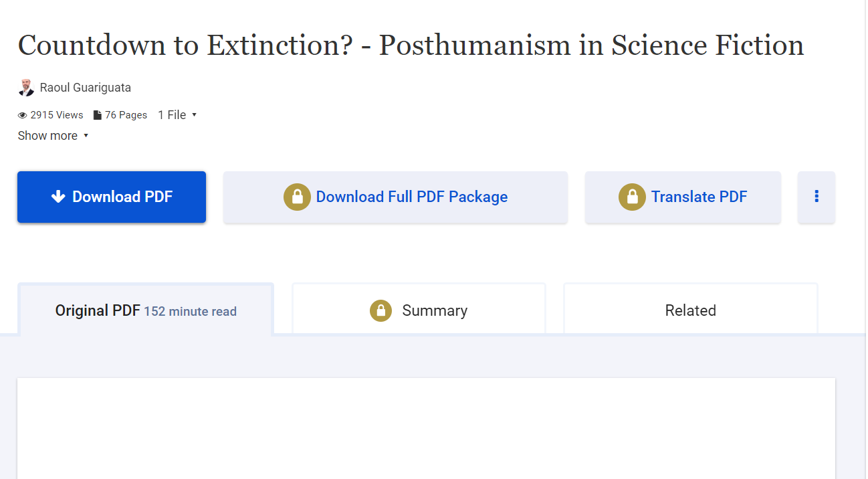Switch to the Related tab

pos(691,310)
